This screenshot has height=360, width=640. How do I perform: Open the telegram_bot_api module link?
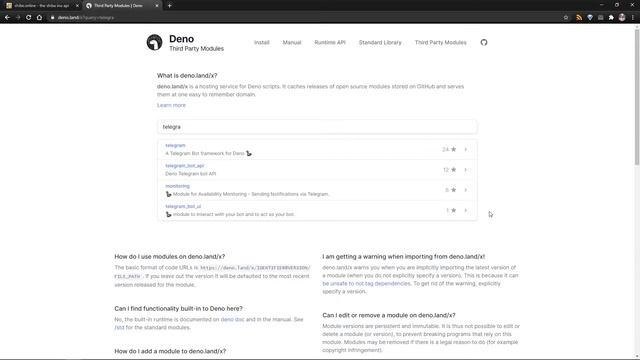184,166
